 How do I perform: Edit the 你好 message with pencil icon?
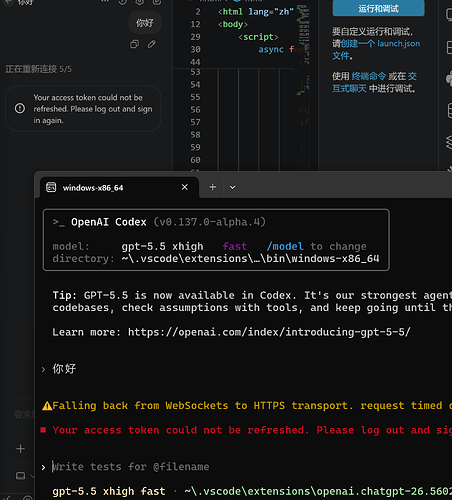[152, 44]
